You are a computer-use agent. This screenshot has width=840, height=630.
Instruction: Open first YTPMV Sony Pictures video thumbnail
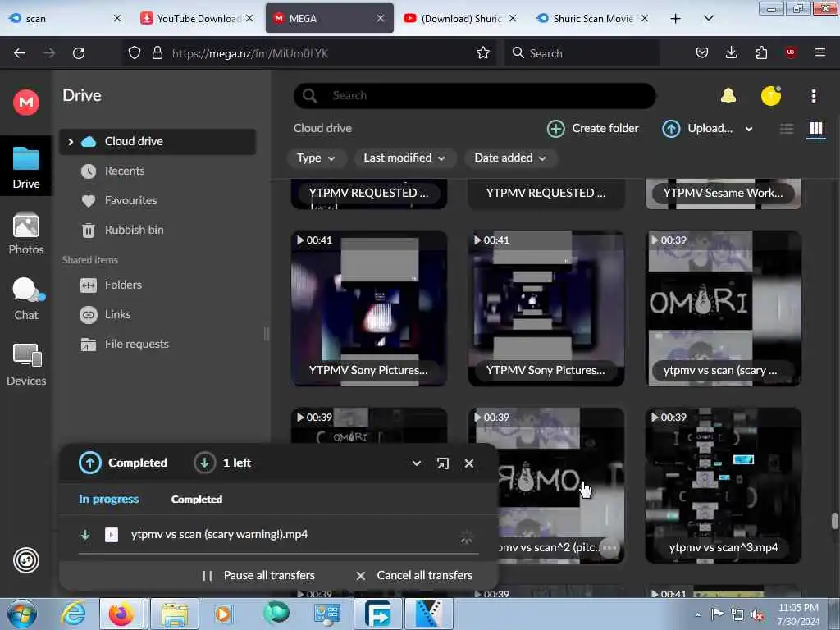pos(369,308)
